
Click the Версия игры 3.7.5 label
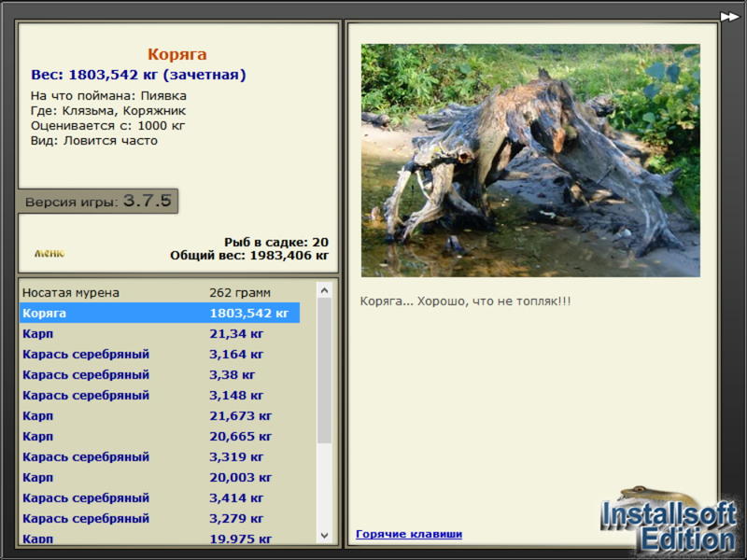tap(98, 201)
